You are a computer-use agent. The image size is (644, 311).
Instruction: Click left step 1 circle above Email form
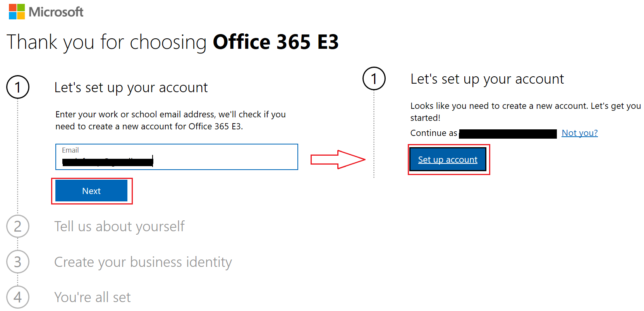[18, 87]
